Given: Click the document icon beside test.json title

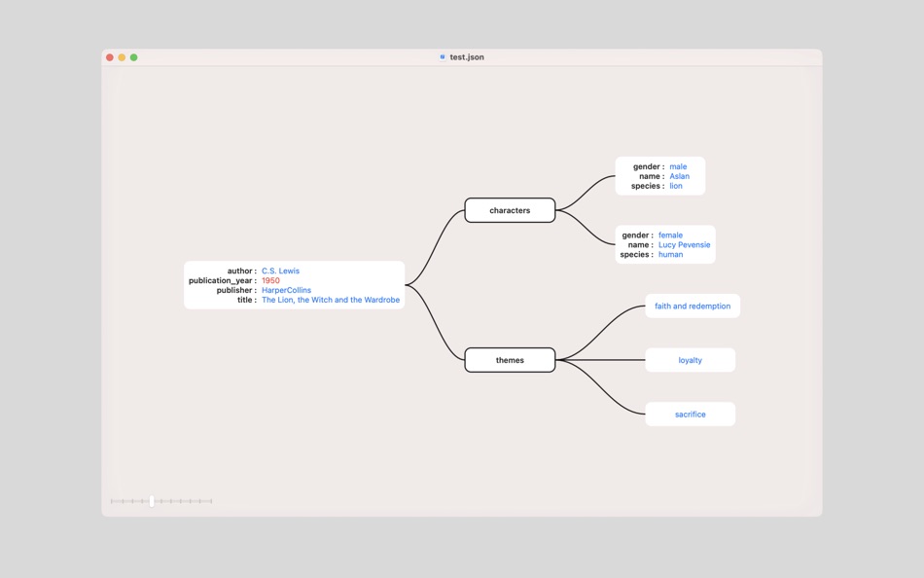Looking at the screenshot, I should [443, 57].
